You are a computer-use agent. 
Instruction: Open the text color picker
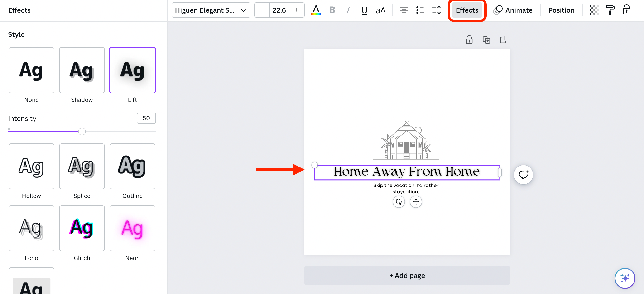pyautogui.click(x=316, y=10)
